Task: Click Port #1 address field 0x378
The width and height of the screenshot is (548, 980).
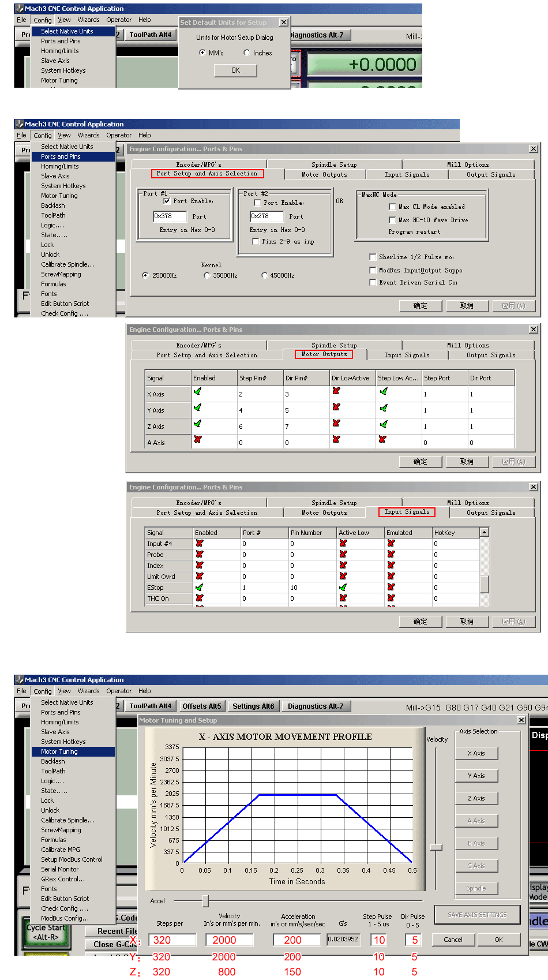Action: click(170, 216)
